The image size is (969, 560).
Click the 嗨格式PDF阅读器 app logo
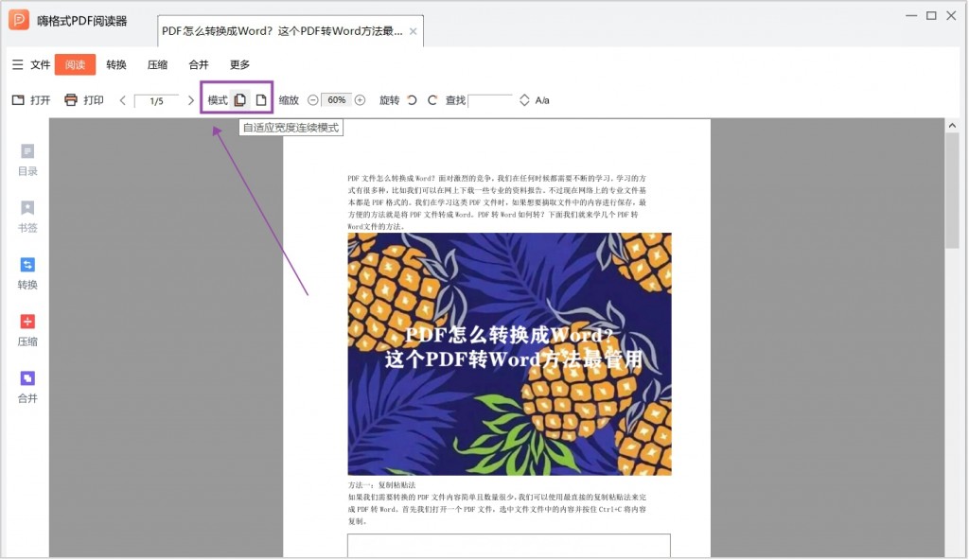coord(19,20)
